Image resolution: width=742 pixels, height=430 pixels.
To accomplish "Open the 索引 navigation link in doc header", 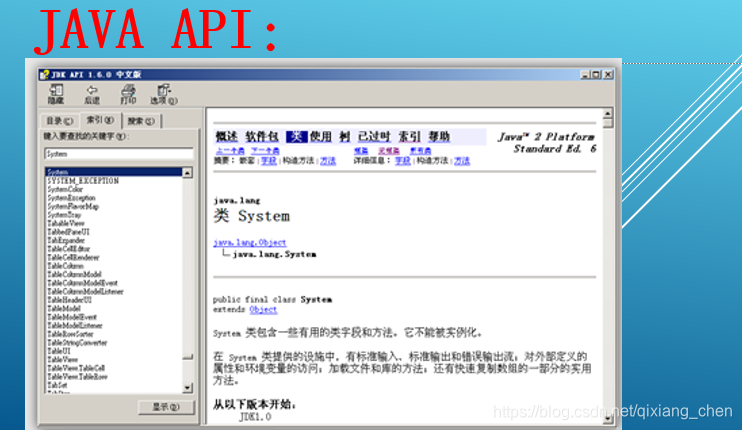I will pos(409,137).
